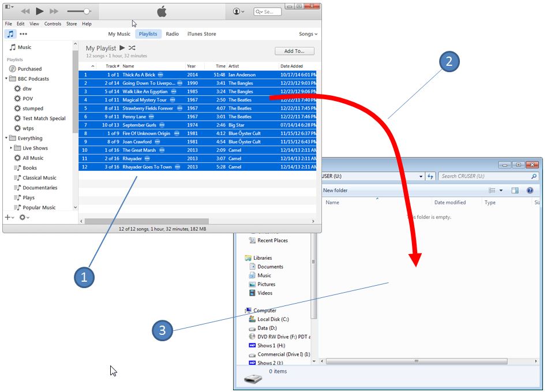Viewport: 547px width, 392px height.
Task: Click the Apple logo in the title bar
Action: pyautogui.click(x=160, y=10)
